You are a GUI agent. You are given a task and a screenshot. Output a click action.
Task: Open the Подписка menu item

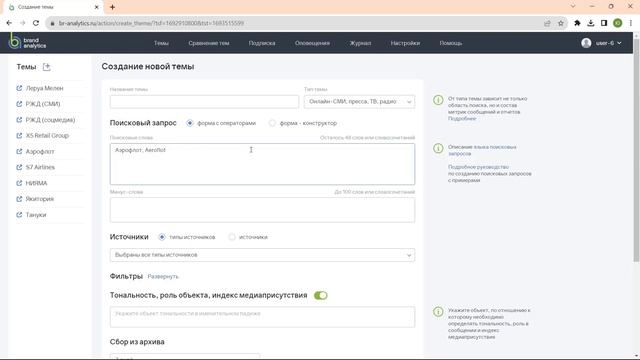[262, 43]
